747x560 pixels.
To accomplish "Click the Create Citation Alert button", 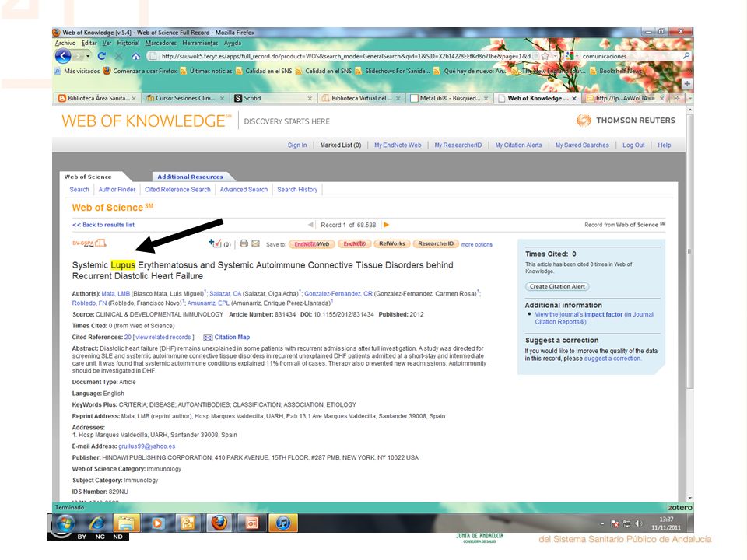I will pos(557,287).
